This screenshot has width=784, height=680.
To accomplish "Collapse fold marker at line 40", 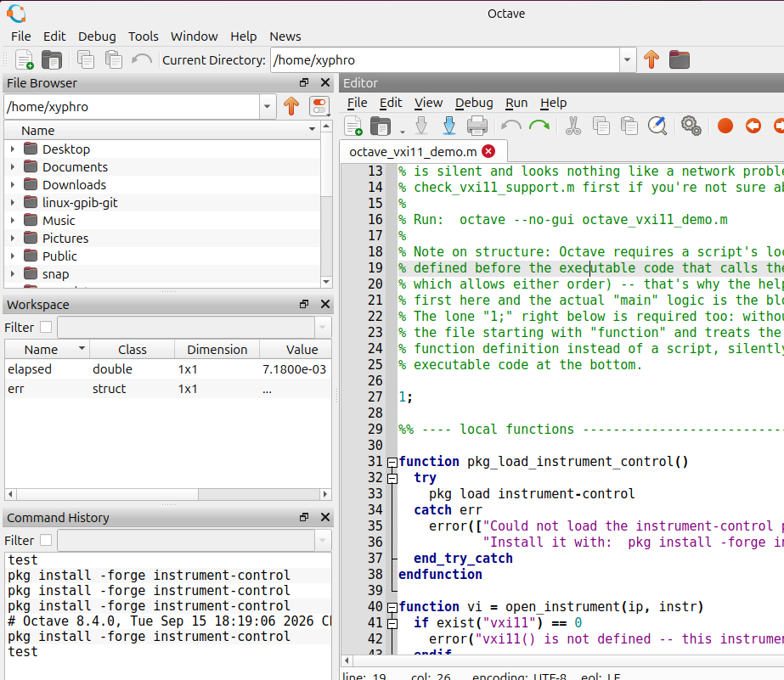I will click(x=392, y=608).
